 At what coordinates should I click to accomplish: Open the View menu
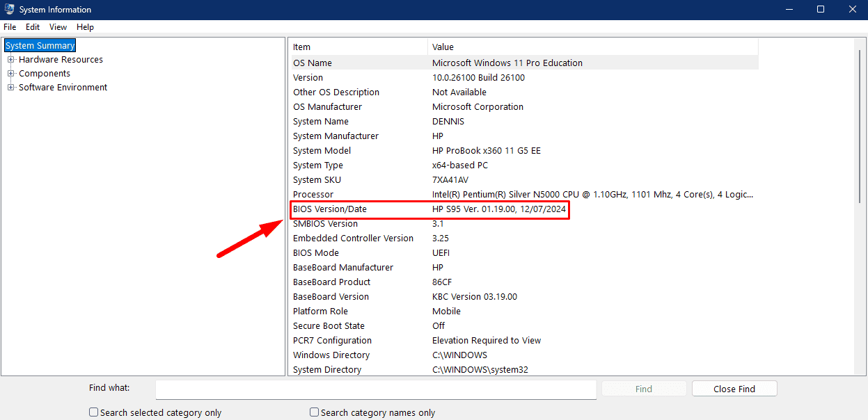[58, 27]
